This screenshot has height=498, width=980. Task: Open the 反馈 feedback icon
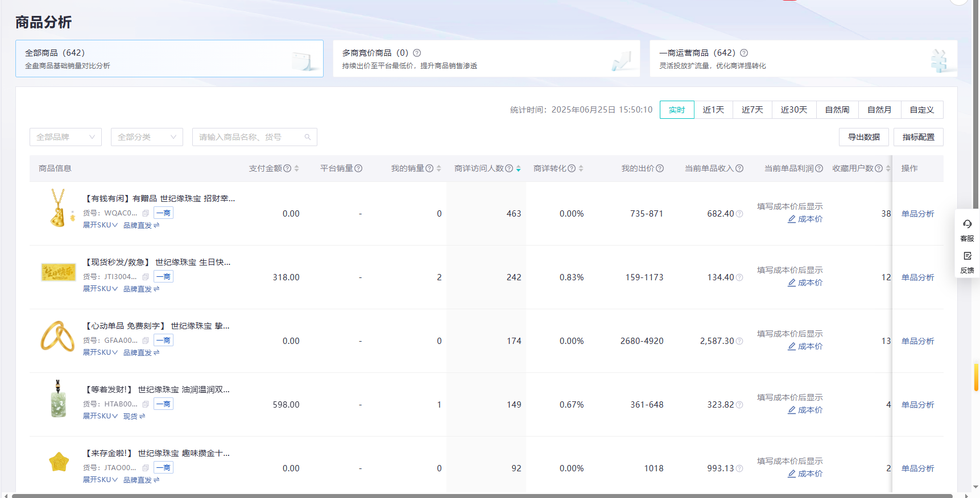tap(967, 256)
